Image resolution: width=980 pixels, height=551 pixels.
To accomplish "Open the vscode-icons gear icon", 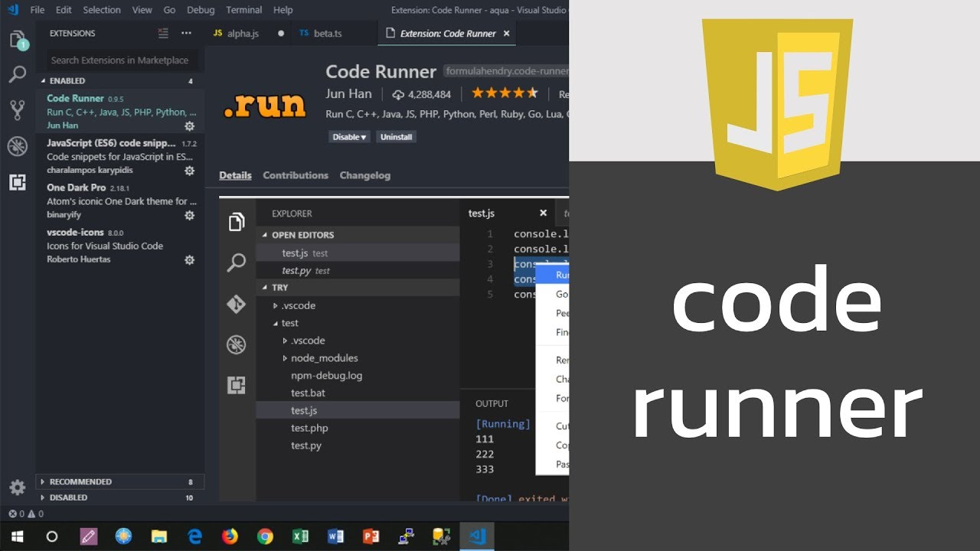I will (190, 260).
